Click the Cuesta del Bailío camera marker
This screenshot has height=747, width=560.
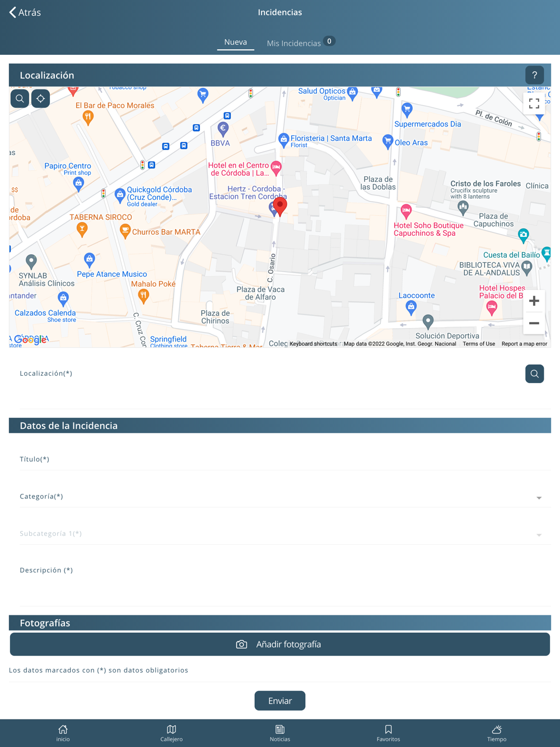523,235
